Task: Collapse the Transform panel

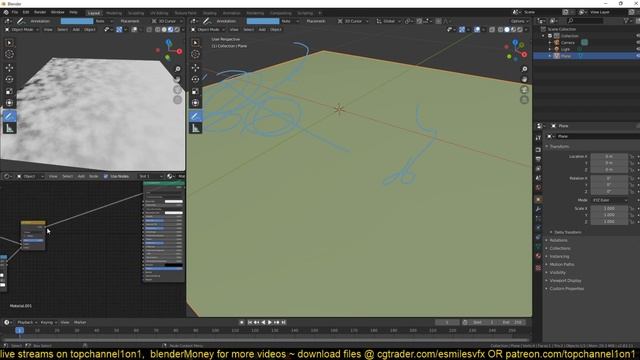Action: point(558,147)
